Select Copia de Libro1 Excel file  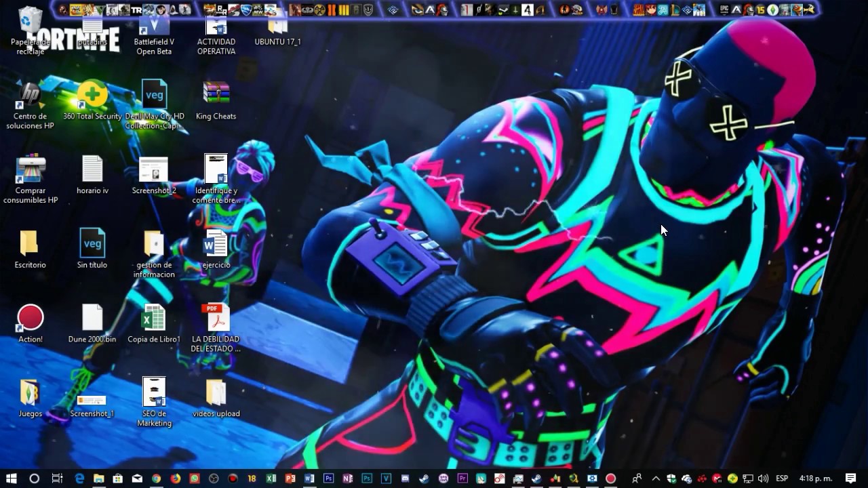coord(154,324)
